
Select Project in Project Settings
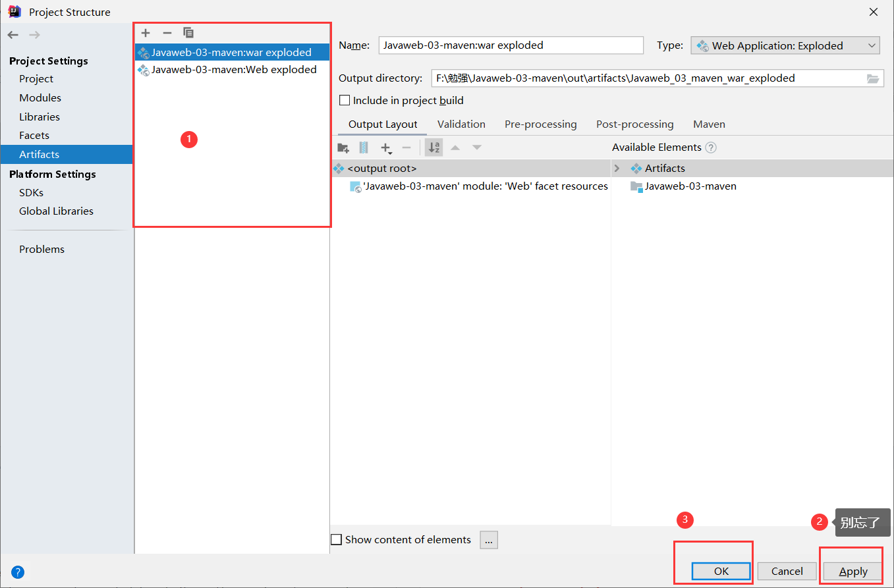[x=36, y=79]
